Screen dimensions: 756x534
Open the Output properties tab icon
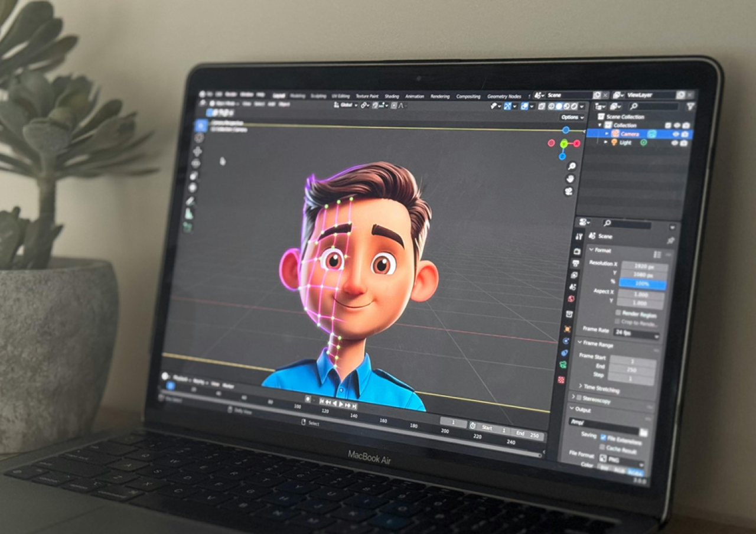(x=576, y=263)
